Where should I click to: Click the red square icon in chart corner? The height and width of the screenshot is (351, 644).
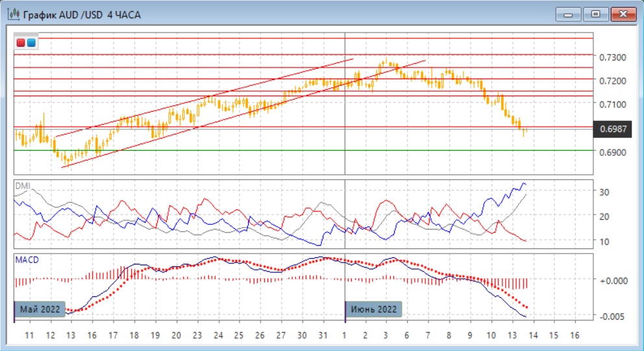(x=21, y=43)
